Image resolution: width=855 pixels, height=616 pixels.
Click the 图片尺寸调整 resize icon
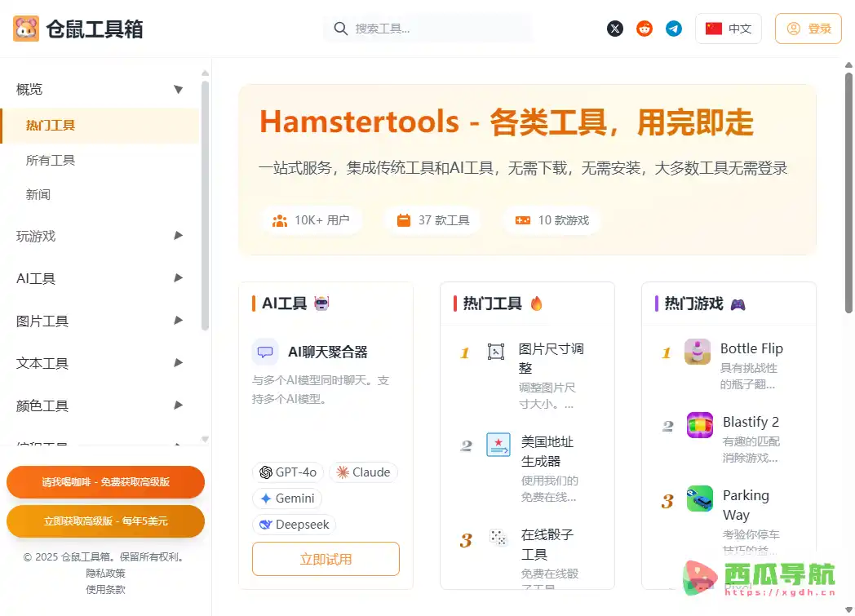pos(496,352)
